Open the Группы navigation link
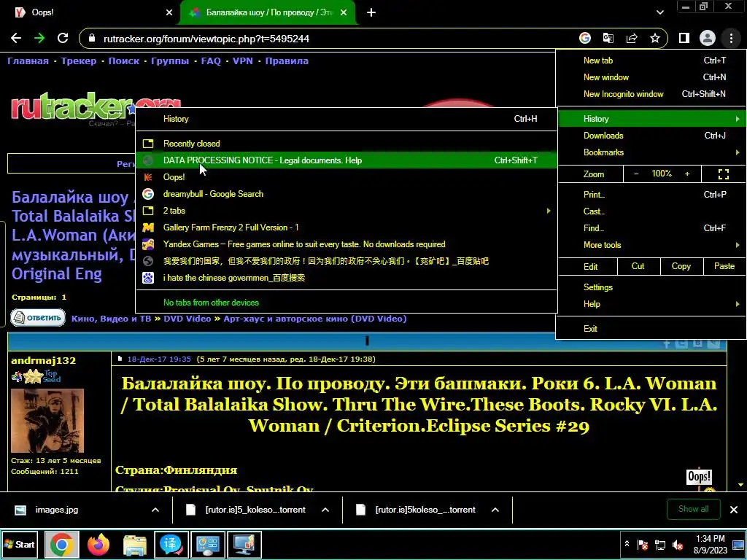 pos(170,61)
